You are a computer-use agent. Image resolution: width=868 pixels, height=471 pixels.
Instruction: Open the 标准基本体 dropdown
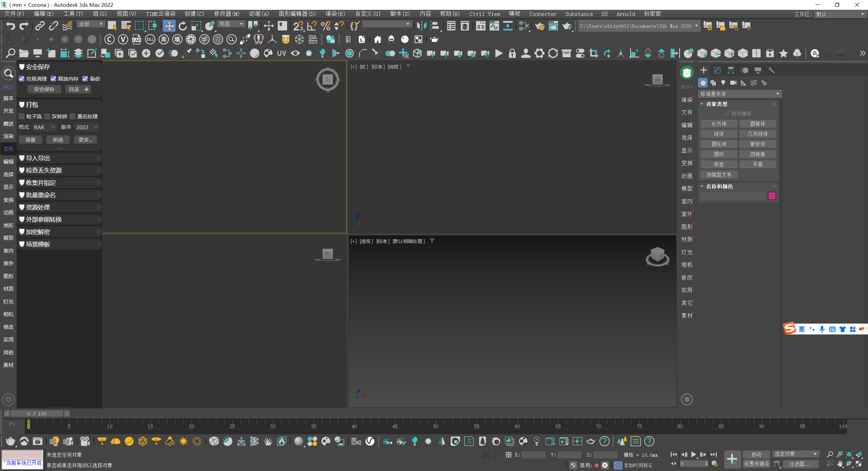739,94
